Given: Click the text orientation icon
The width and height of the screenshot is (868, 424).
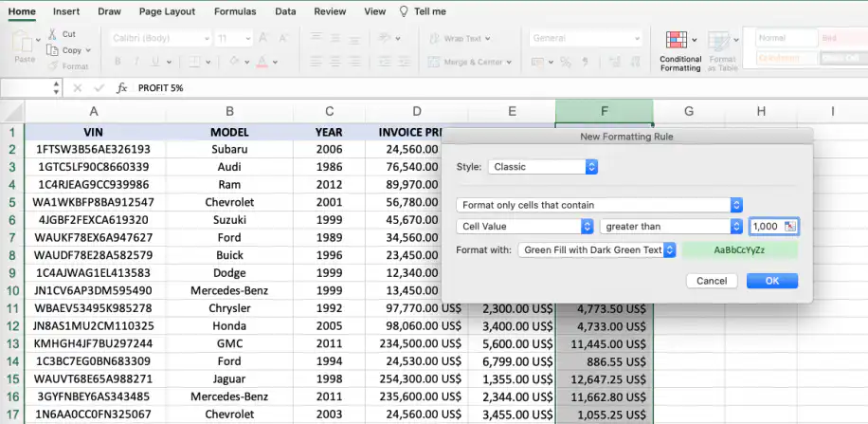Looking at the screenshot, I should tap(386, 38).
